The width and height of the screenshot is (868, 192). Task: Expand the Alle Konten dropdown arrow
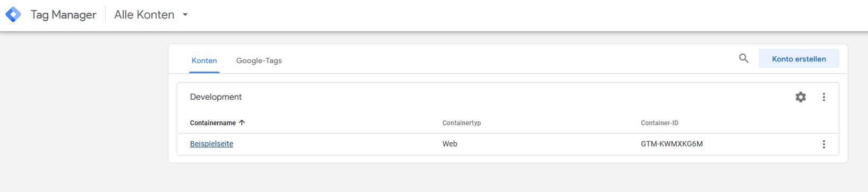tap(185, 15)
